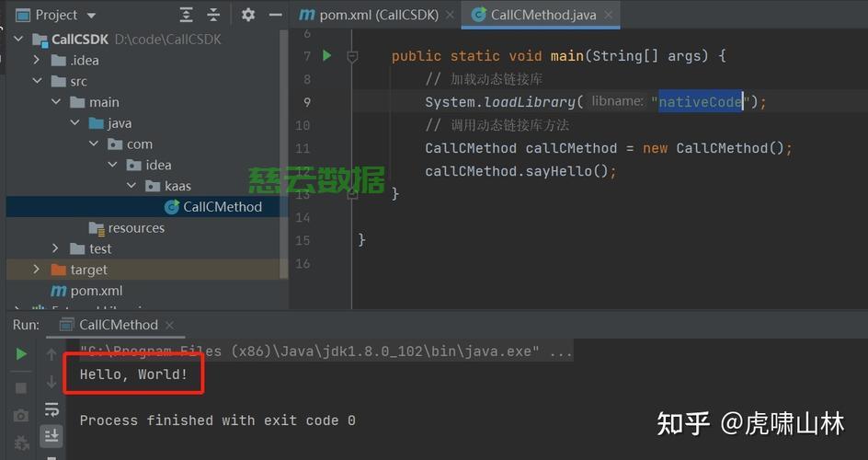Click the "nativeCode" string literal
This screenshot has width=868, height=460.
tap(701, 102)
